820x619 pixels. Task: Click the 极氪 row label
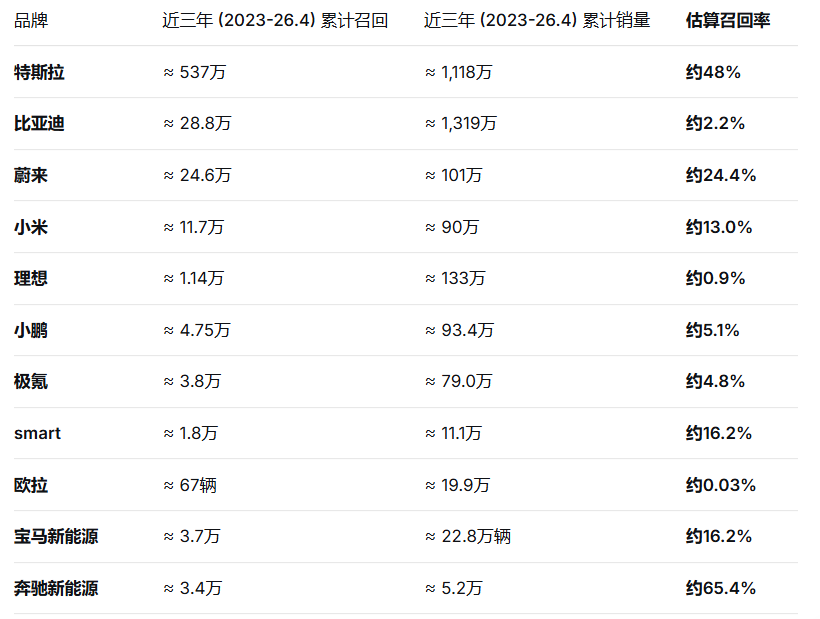tap(31, 381)
